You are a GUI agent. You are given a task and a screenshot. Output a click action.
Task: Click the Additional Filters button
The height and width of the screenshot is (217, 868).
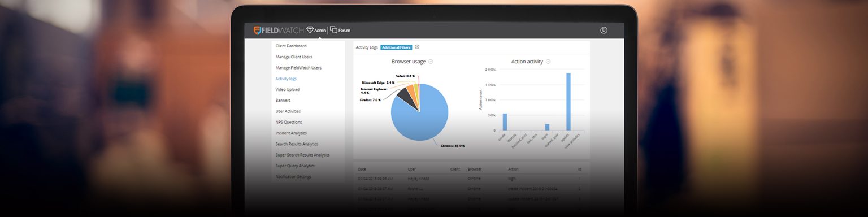point(396,47)
